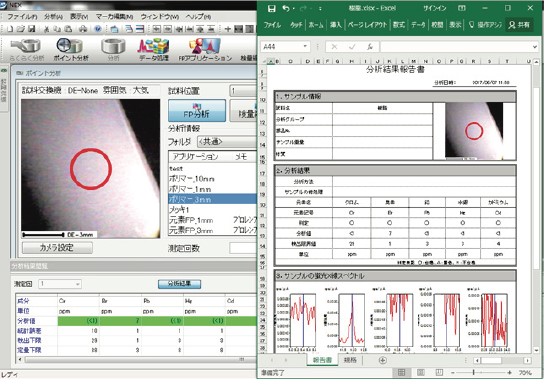Image resolution: width=545 pixels, height=385 pixels.
Task: Open the ファイル menu in analysis app
Action: [22, 17]
